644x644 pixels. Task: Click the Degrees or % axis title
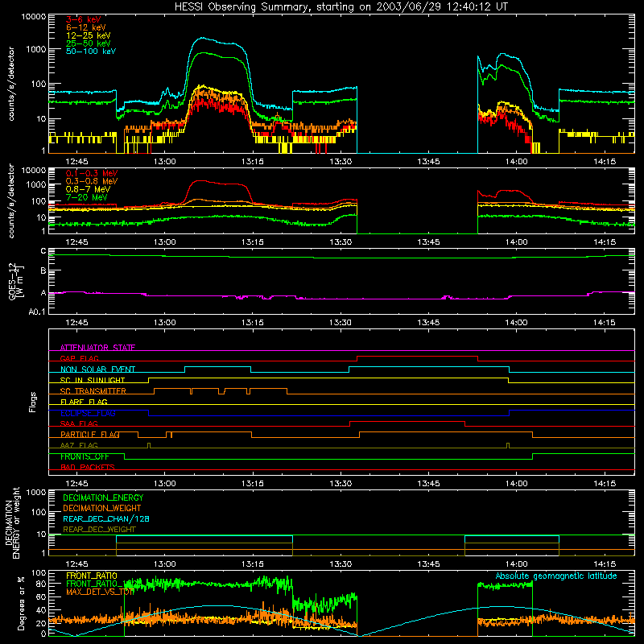[21, 604]
